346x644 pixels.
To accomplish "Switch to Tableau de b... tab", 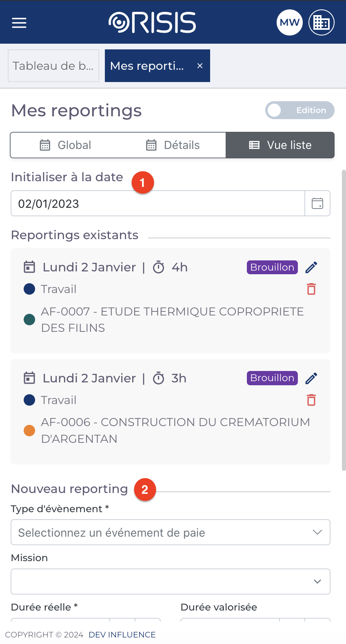I will [53, 66].
